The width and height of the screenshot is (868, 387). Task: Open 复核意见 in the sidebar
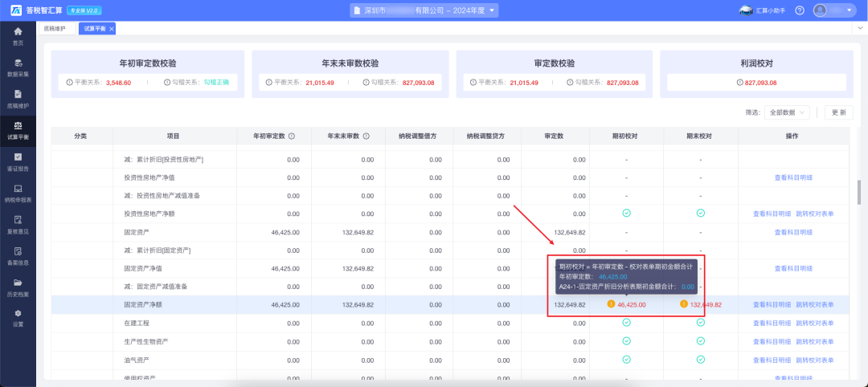click(x=18, y=225)
